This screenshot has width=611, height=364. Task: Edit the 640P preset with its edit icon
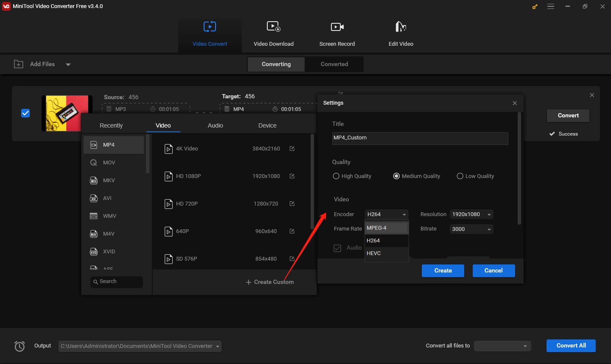[292, 231]
